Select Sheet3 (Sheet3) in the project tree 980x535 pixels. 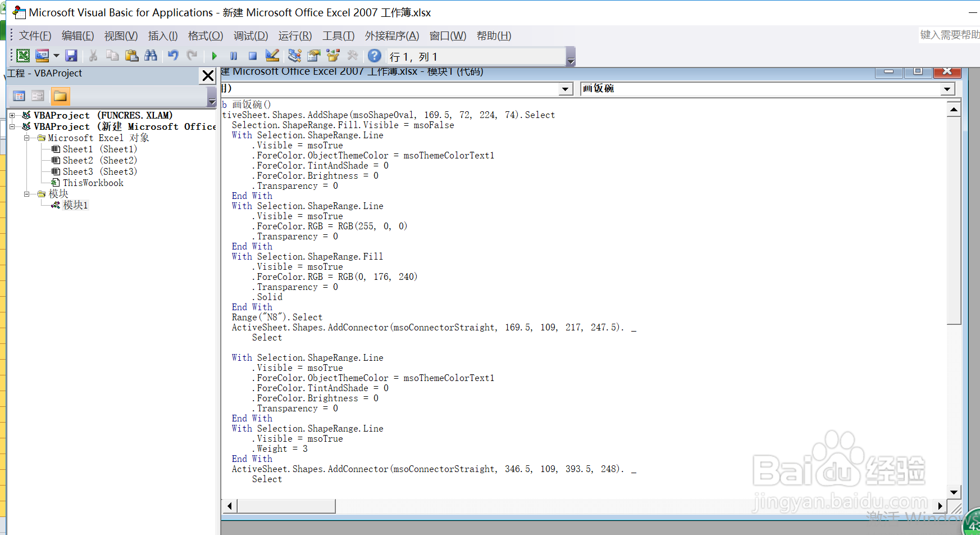[x=99, y=171]
